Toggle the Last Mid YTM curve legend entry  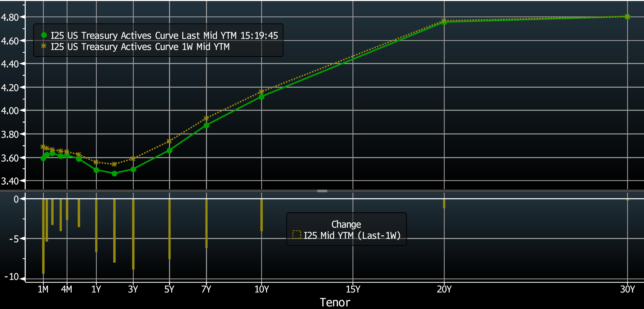click(x=165, y=36)
